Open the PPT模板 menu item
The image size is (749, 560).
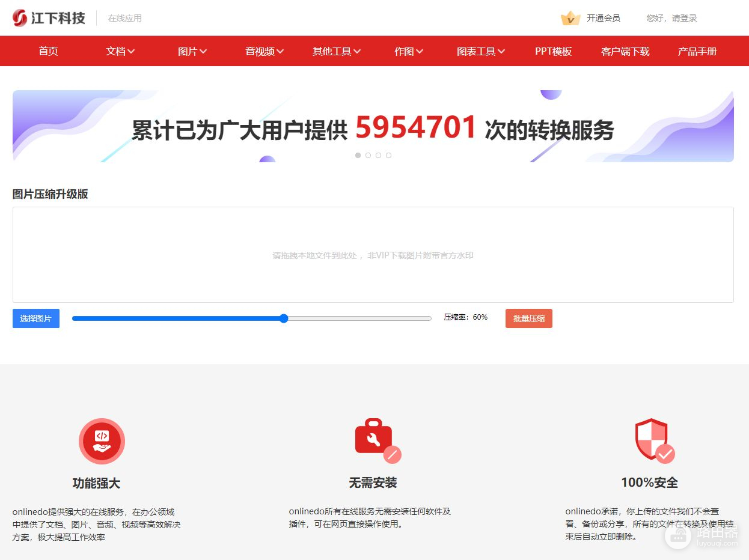coord(553,51)
